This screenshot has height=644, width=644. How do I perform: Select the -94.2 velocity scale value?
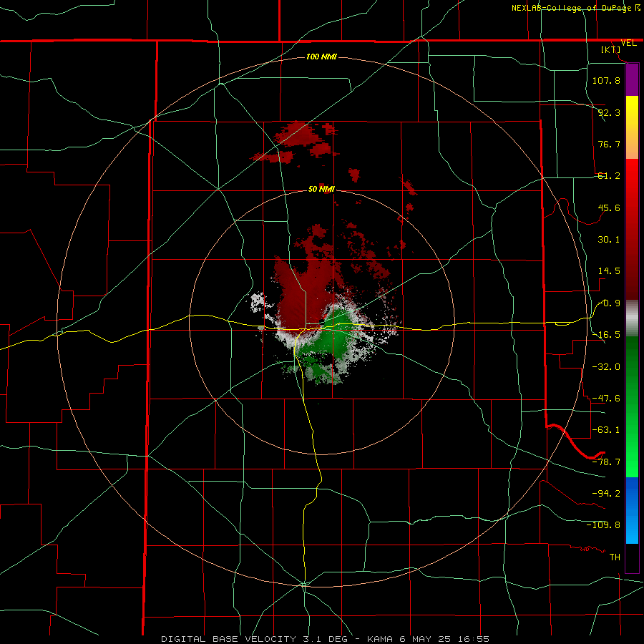606,493
